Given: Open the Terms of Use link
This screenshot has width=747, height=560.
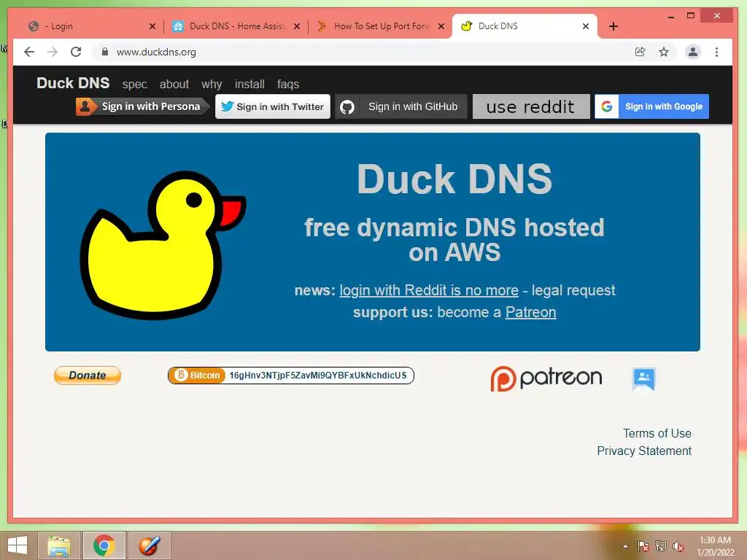Looking at the screenshot, I should click(657, 433).
